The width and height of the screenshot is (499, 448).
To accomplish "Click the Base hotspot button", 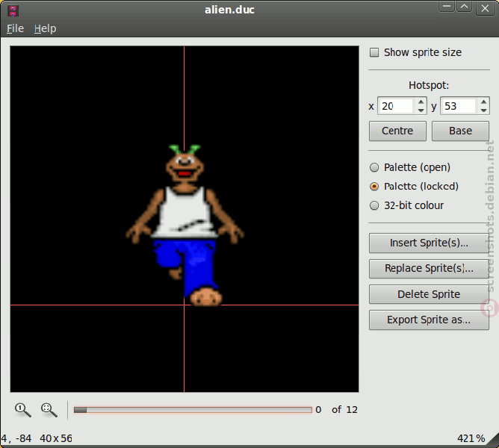I will tap(460, 131).
